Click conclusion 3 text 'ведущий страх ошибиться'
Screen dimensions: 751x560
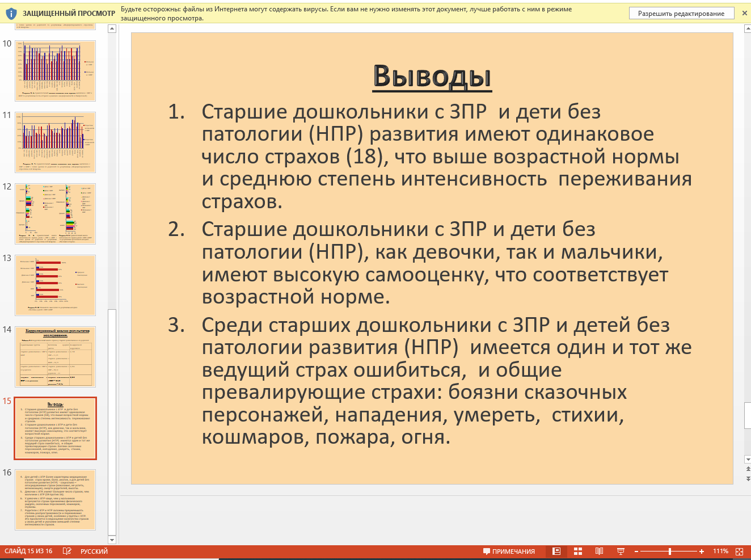(334, 370)
